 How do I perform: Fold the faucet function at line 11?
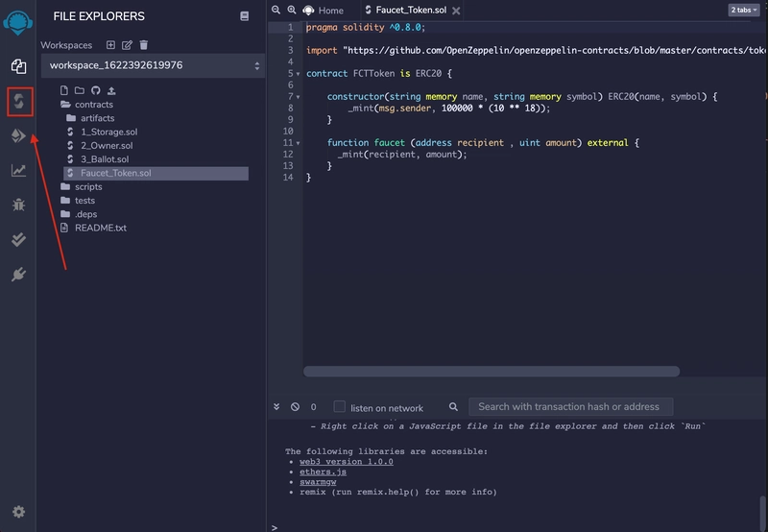click(x=298, y=143)
